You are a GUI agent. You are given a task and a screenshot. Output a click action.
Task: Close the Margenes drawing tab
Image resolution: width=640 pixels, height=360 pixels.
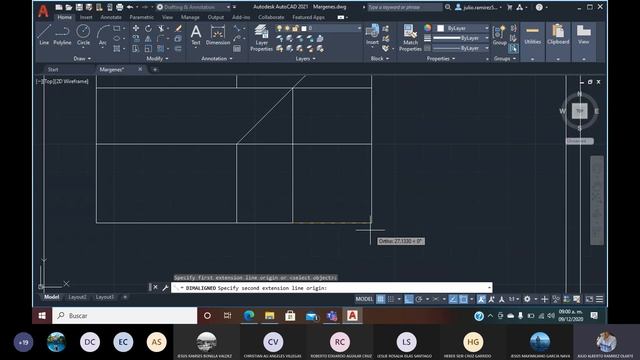tap(140, 69)
